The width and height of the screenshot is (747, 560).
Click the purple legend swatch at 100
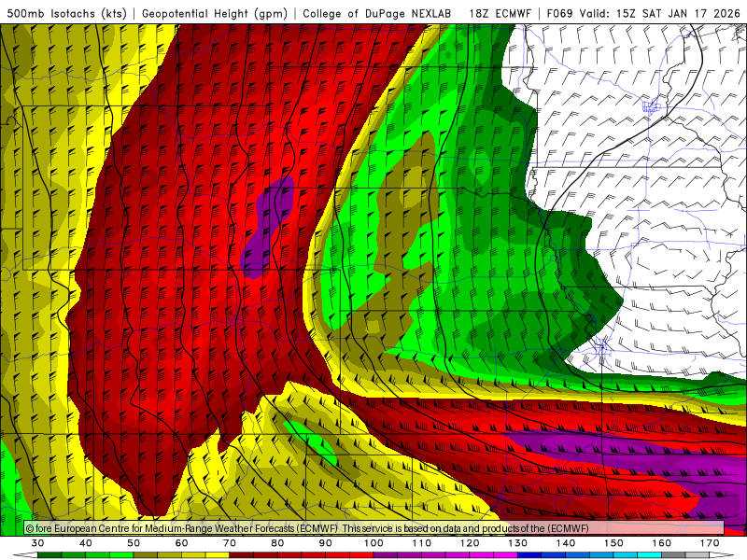386,555
